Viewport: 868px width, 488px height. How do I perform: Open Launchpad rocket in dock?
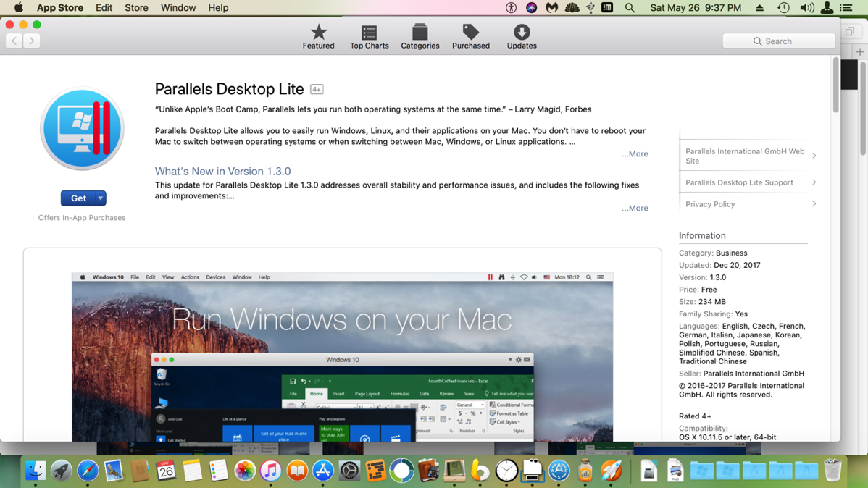pyautogui.click(x=62, y=471)
